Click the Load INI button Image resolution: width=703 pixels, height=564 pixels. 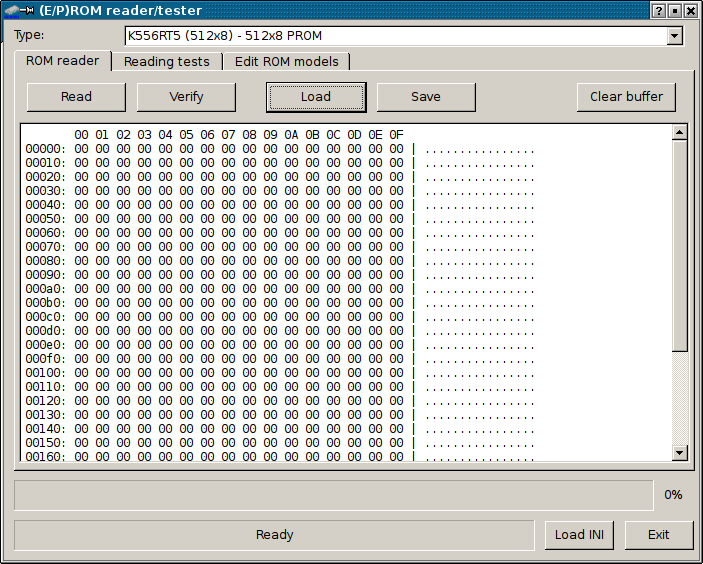(x=580, y=535)
